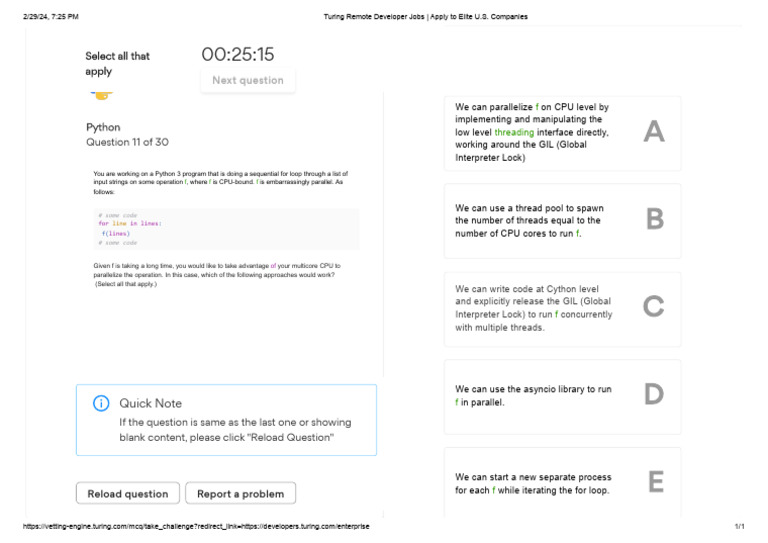The image size is (768, 543).
Task: Click the large letter A icon
Action: click(653, 132)
